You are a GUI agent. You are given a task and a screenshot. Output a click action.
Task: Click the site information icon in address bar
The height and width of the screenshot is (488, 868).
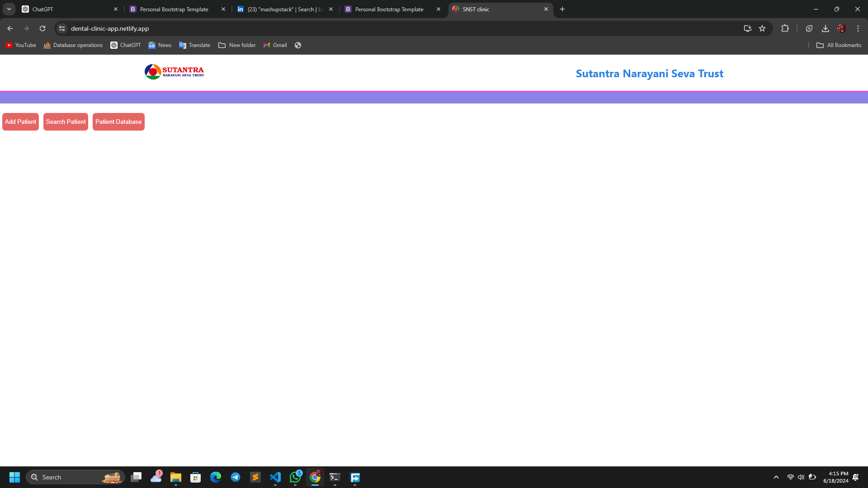click(61, 28)
